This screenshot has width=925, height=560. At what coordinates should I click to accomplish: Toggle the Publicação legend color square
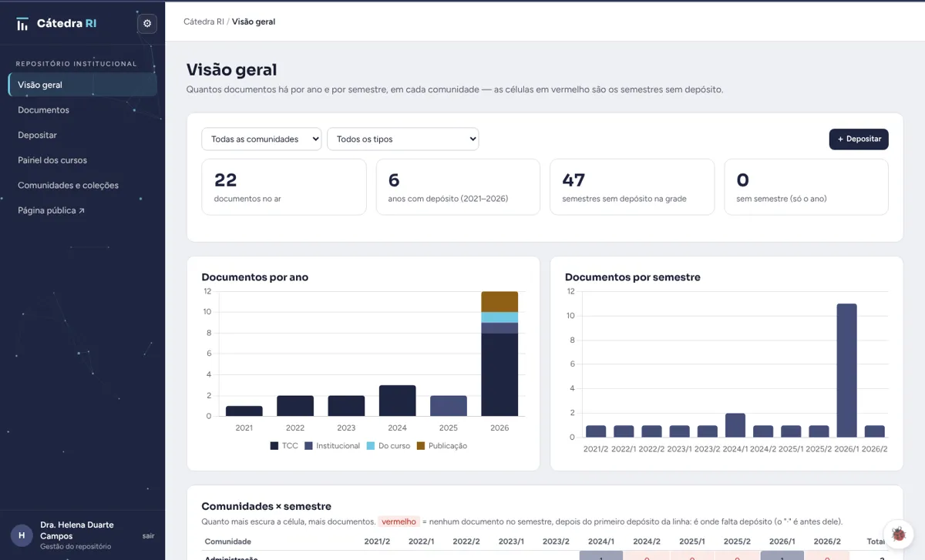pos(421,446)
